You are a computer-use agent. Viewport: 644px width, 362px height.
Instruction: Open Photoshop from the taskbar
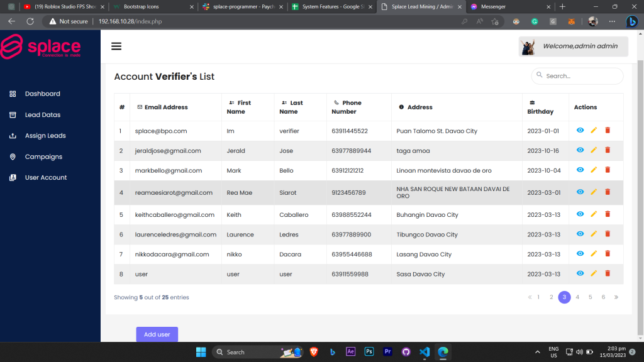369,351
